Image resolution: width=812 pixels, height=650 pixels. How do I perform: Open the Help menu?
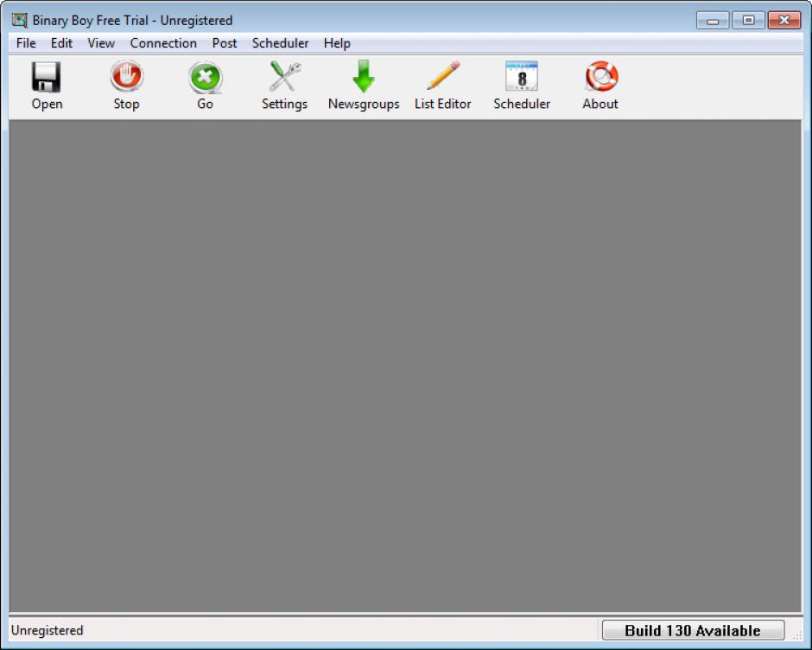coord(337,43)
